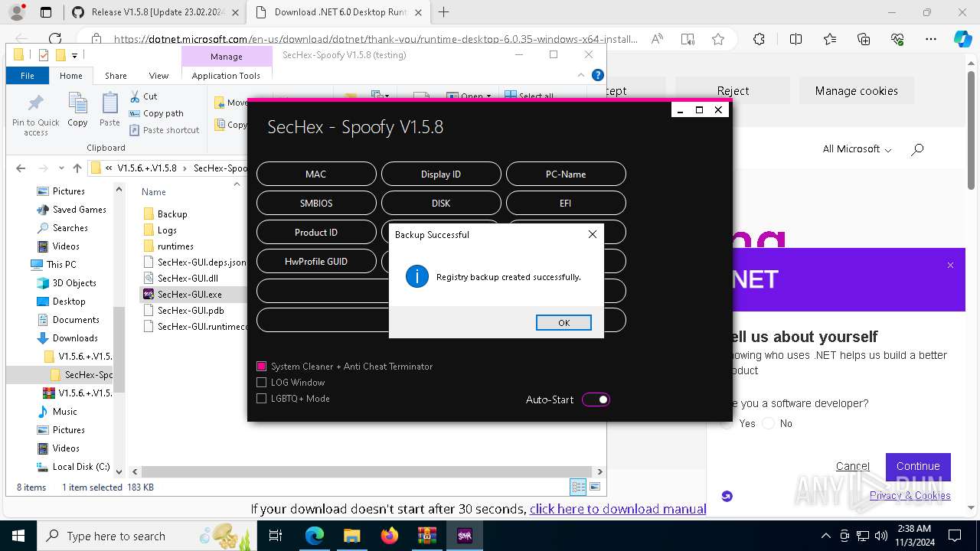Click Cut in Clipboard group

[x=142, y=96]
